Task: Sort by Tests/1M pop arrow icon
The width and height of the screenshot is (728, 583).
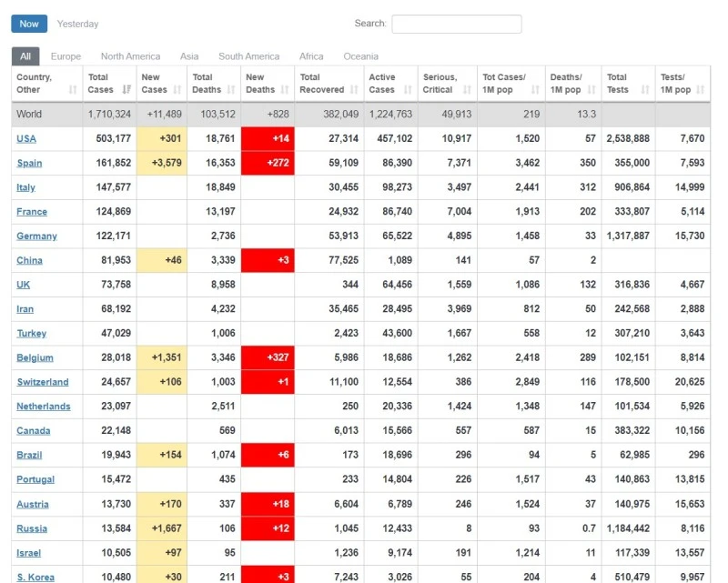Action: (x=700, y=90)
